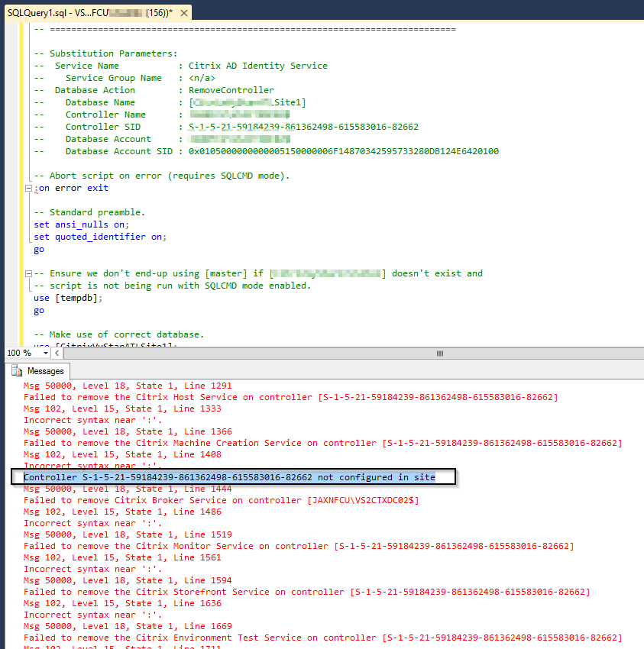The height and width of the screenshot is (649, 644).
Task: Click the '-- Substitution Parameters:' comment
Action: (x=105, y=53)
